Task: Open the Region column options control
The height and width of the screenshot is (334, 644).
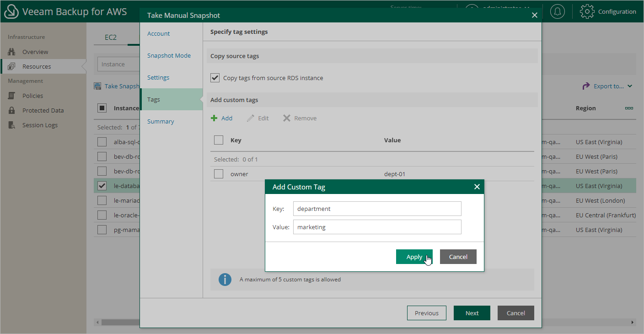Action: pos(629,108)
